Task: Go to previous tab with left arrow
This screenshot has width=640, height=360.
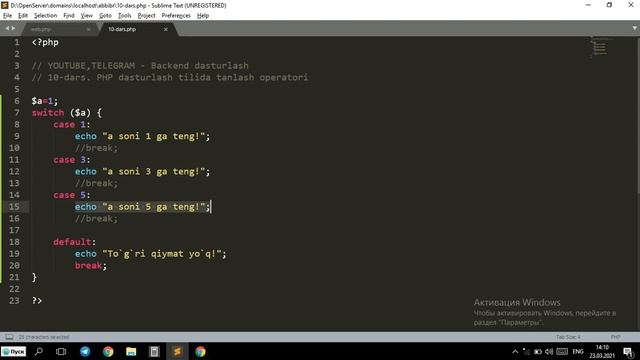Action: (7, 28)
